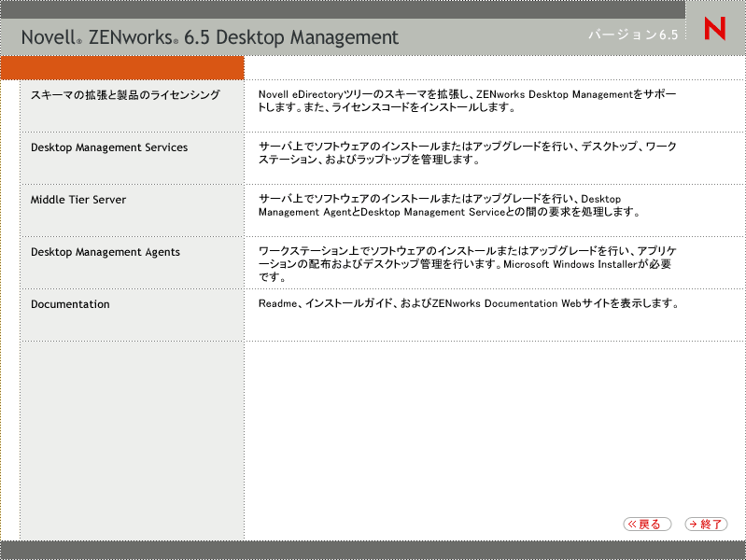Viewport: 746px width, 560px height.
Task: Click the バージョン6.5 version label
Action: pyautogui.click(x=633, y=35)
